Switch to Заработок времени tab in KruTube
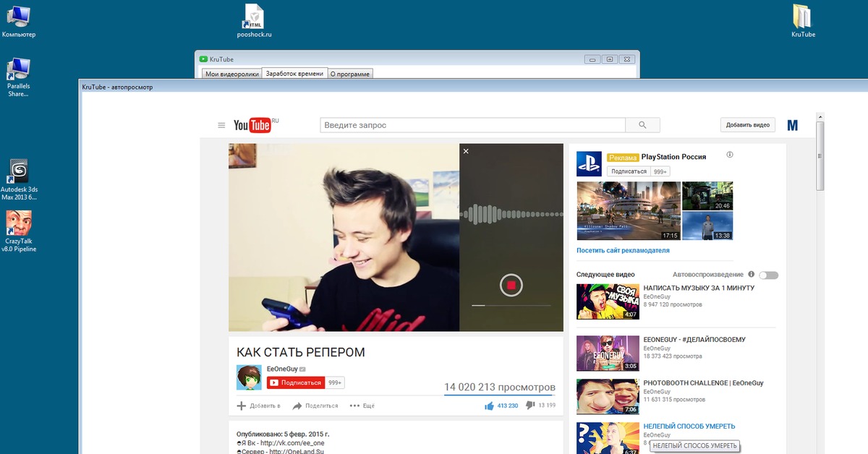The height and width of the screenshot is (454, 868). [294, 73]
